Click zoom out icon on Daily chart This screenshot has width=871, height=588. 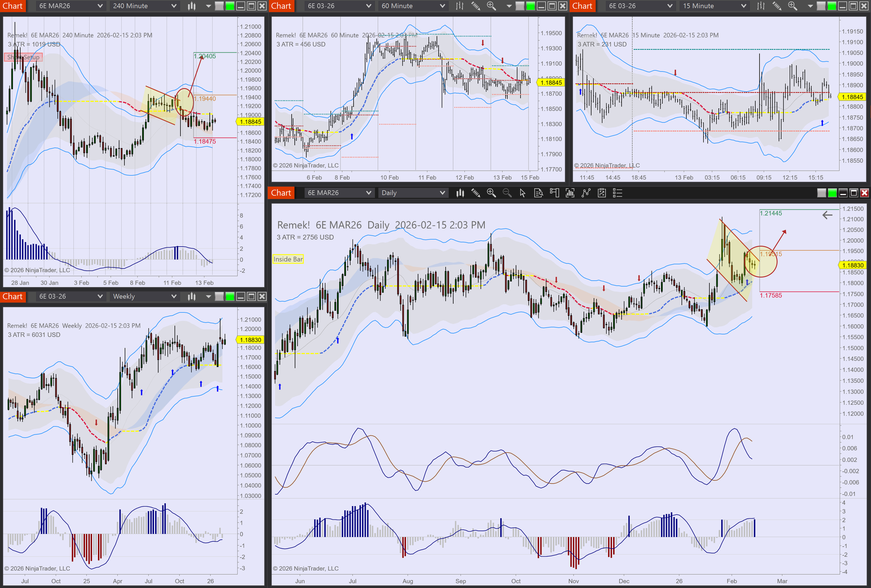(507, 193)
